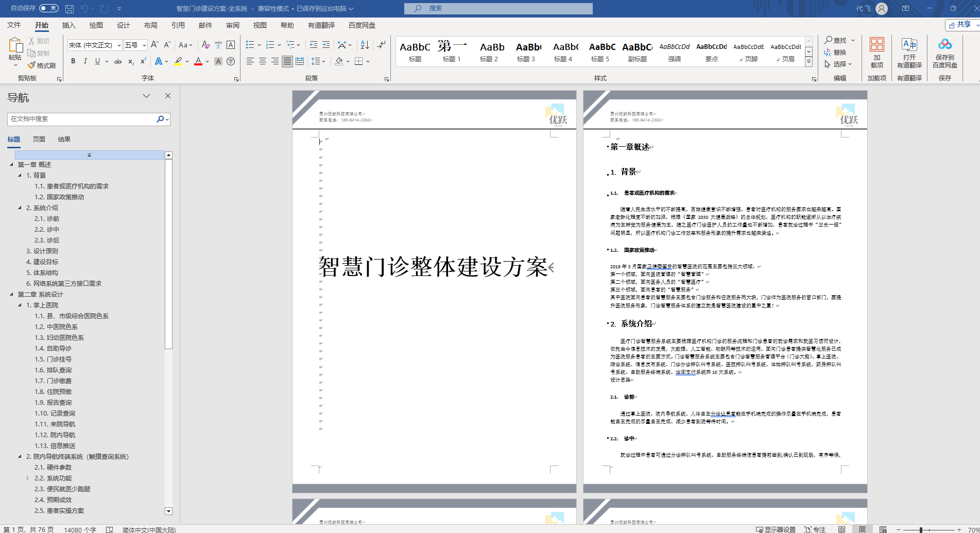This screenshot has height=533, width=980.
Task: Open the 引用 ribbon tab
Action: [x=178, y=25]
